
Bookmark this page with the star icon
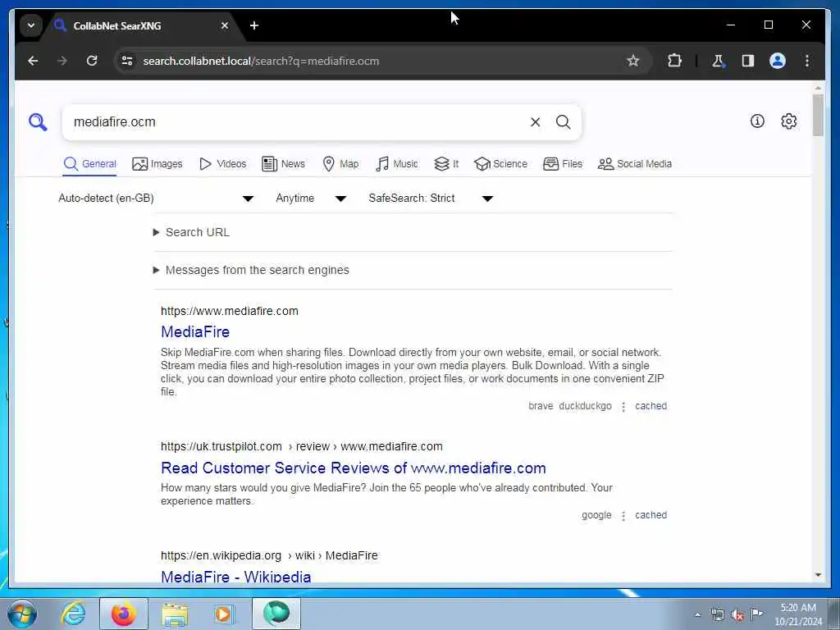coord(633,61)
